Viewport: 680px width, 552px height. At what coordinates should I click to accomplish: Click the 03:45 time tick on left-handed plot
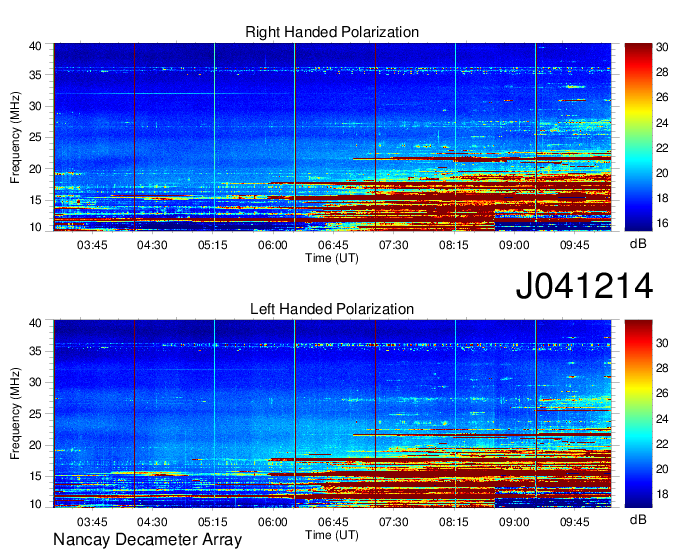(x=92, y=522)
